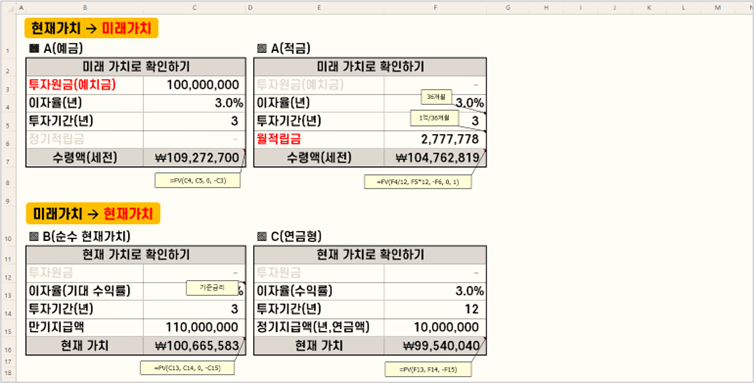
Task: Select the red '투자원금(예치금)' label cell
Action: [85, 85]
